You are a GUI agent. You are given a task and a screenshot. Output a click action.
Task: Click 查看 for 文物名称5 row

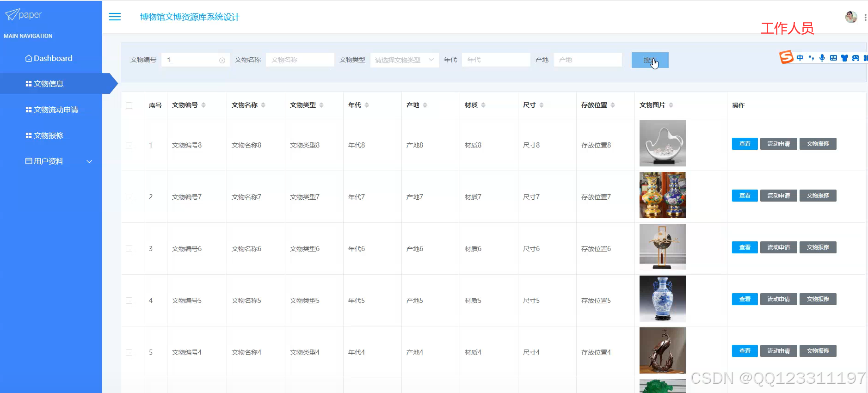(x=745, y=299)
